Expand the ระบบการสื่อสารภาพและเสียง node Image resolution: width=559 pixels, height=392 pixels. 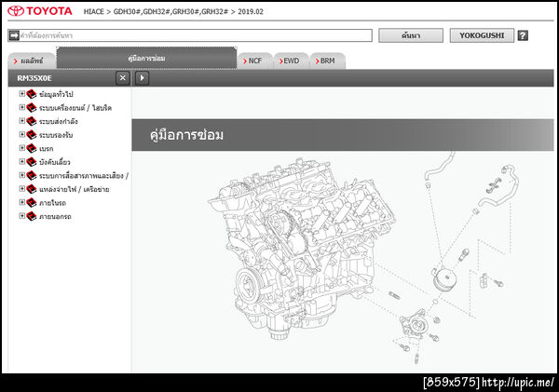tap(21, 175)
